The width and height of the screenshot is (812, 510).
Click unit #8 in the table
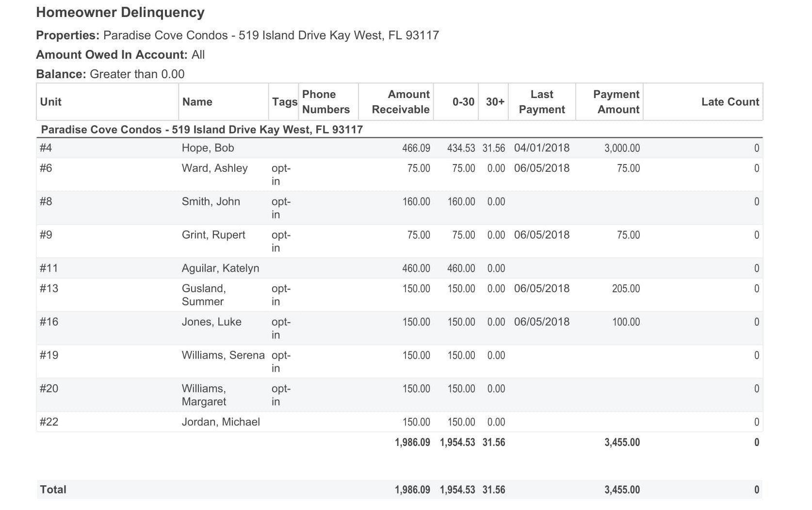pyautogui.click(x=46, y=202)
